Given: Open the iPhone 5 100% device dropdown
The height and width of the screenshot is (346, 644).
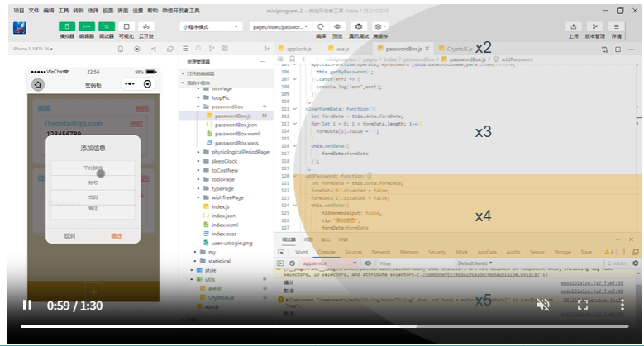Looking at the screenshot, I should (x=33, y=49).
